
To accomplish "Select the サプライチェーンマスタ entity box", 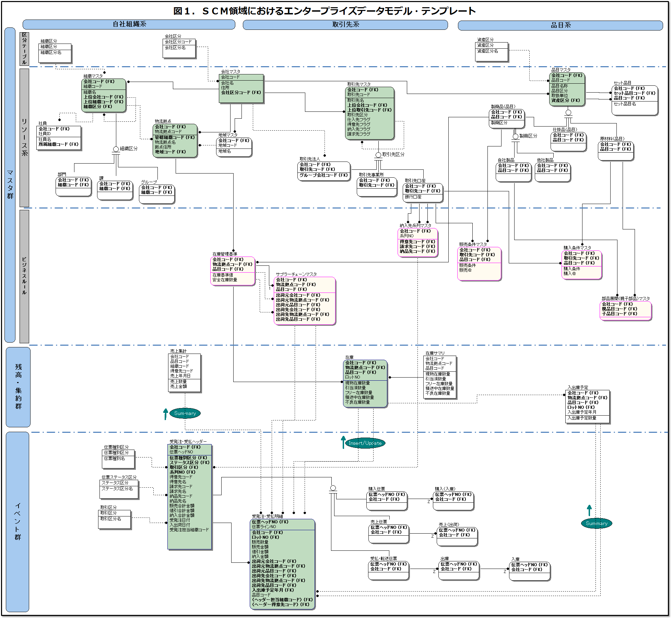I will [x=305, y=301].
